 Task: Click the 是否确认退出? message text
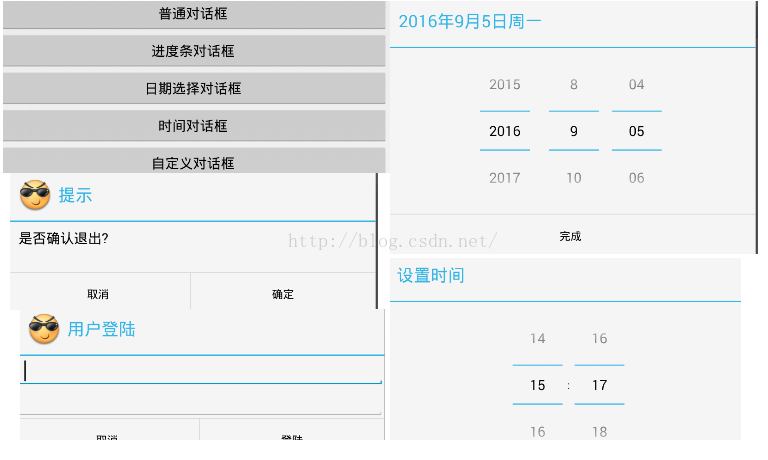(64, 239)
